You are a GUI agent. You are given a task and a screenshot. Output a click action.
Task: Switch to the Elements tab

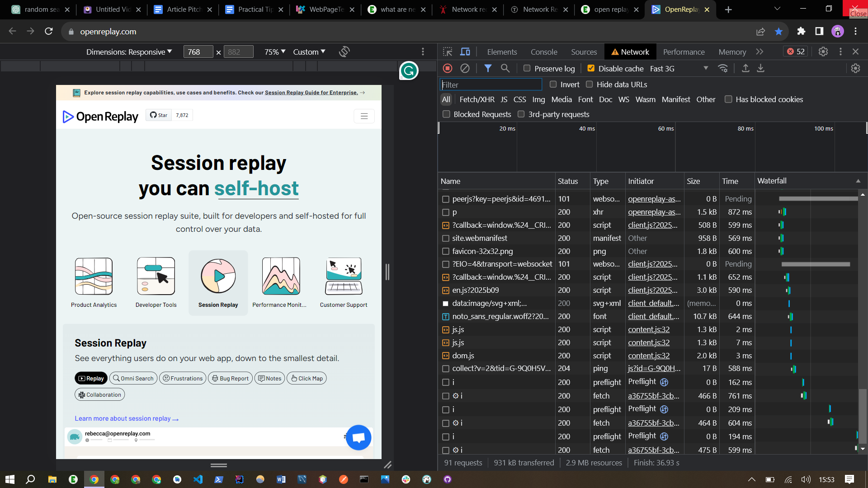tap(502, 52)
